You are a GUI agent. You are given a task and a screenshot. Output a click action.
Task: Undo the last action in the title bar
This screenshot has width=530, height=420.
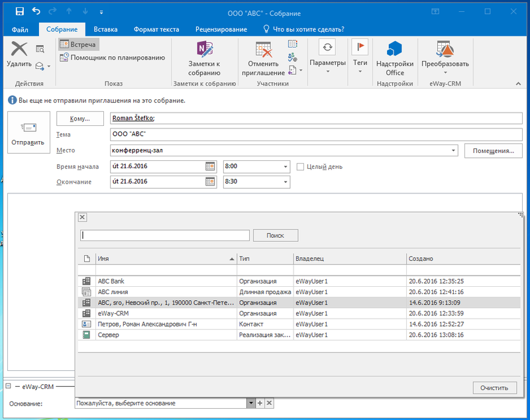pyautogui.click(x=36, y=11)
